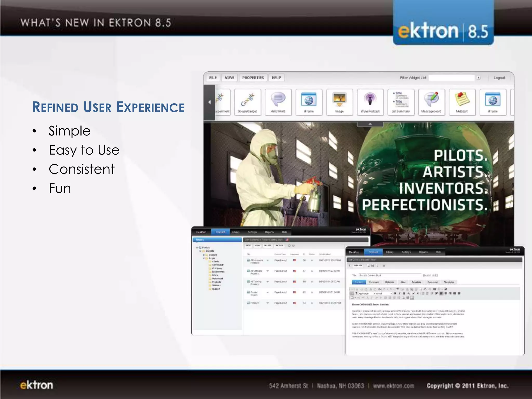Choose the Image widget in tray
This screenshot has width=532, height=399.
pos(339,102)
